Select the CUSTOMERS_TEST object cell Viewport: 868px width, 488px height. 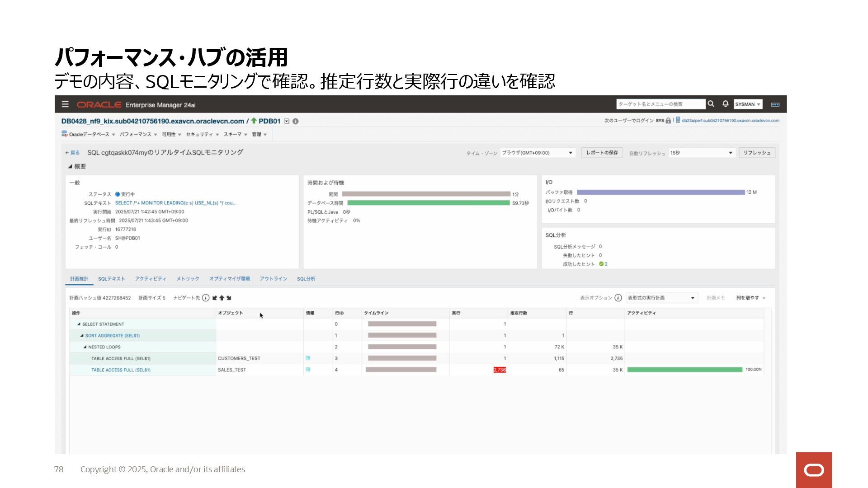pos(259,358)
